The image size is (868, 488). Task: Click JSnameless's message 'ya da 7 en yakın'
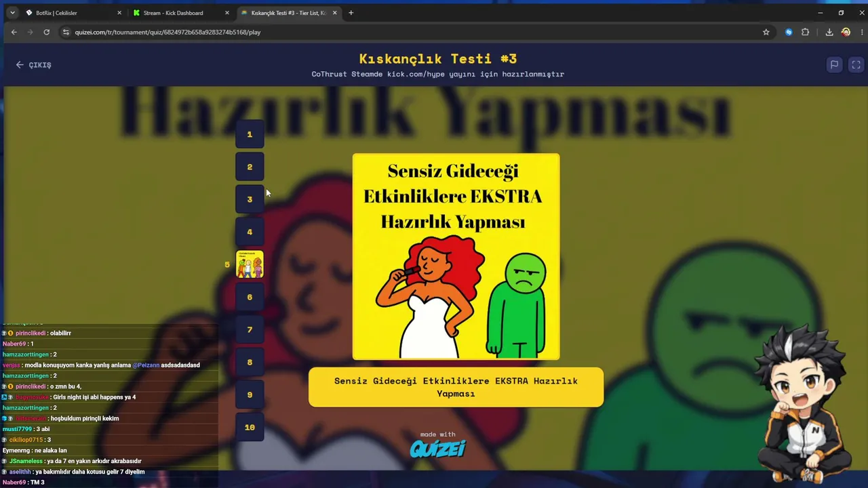(x=72, y=461)
